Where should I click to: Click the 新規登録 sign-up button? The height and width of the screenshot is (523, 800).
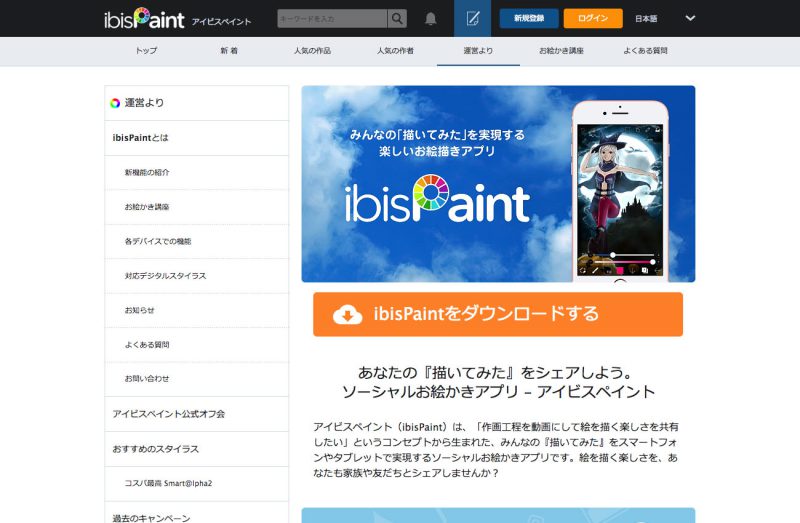click(x=529, y=18)
